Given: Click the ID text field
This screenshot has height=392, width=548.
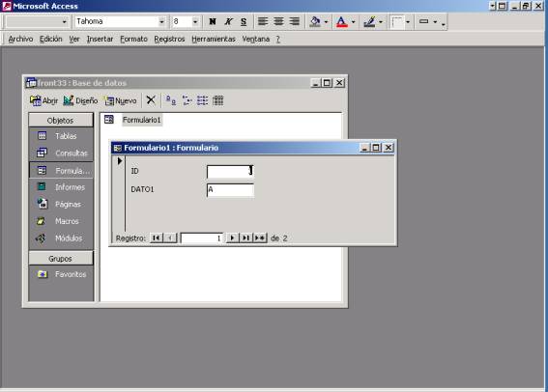Looking at the screenshot, I should pyautogui.click(x=230, y=172).
